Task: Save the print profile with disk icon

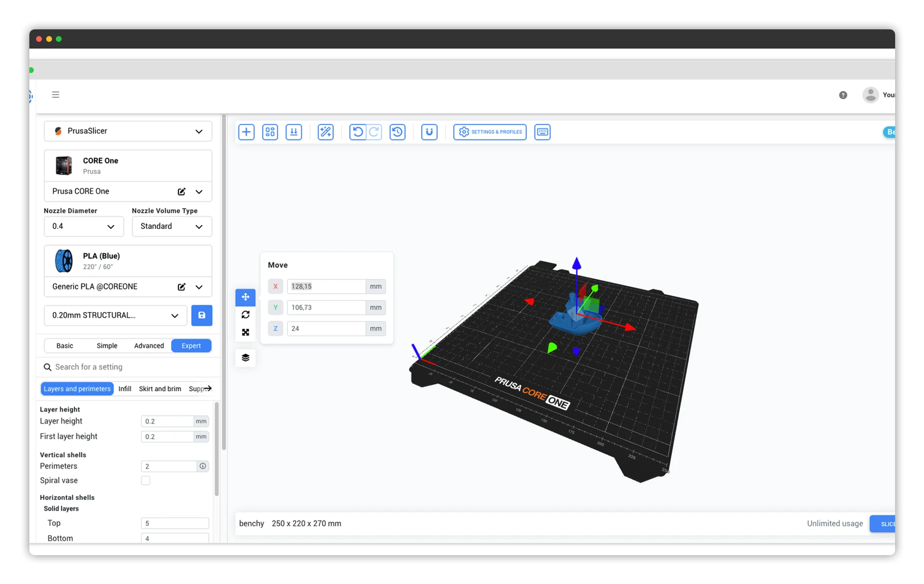Action: click(202, 316)
